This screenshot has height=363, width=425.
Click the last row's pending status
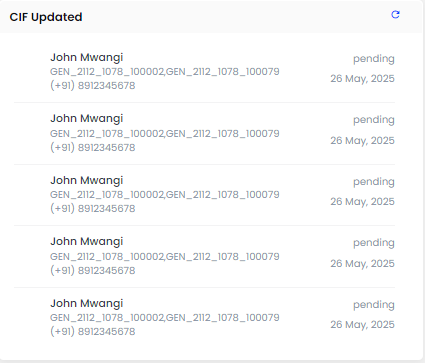coord(374,305)
